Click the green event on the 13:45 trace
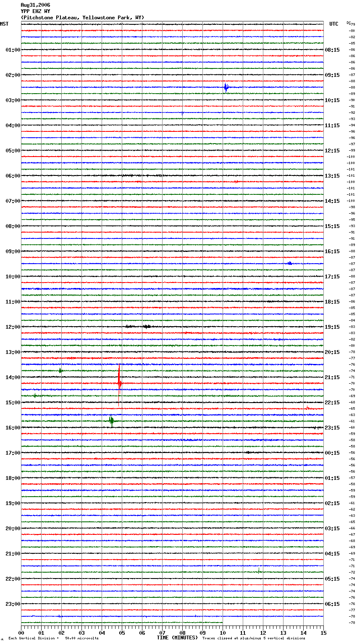Screen dimensions: 357x644 point(60,371)
